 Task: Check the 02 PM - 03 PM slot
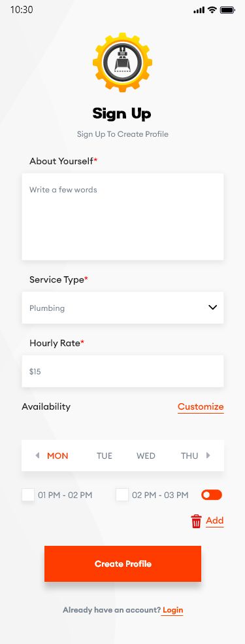pyautogui.click(x=122, y=495)
